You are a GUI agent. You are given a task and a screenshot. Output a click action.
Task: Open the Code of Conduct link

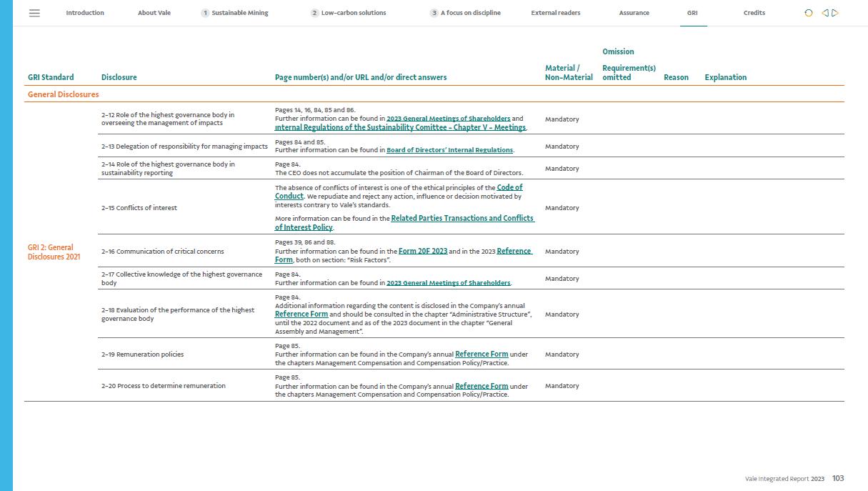509,188
